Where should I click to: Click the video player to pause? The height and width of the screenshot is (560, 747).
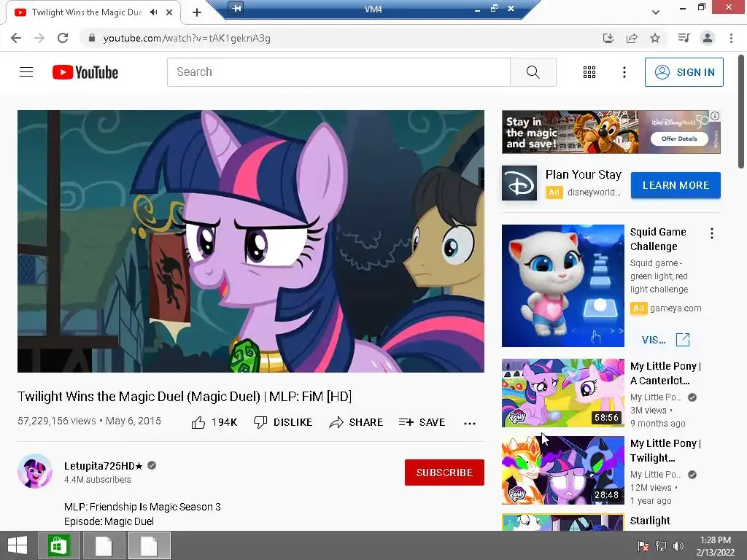coord(251,241)
